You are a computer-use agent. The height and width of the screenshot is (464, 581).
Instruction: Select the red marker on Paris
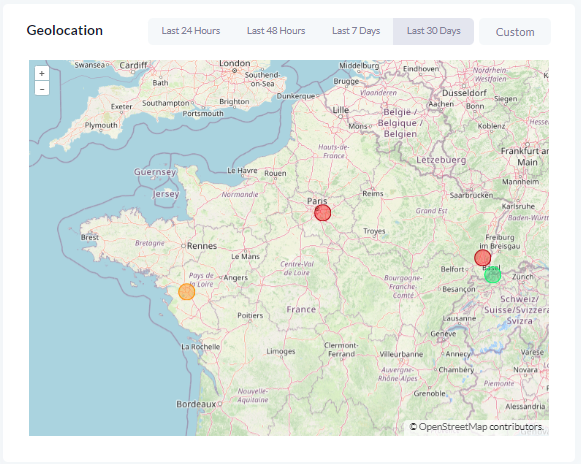click(322, 213)
